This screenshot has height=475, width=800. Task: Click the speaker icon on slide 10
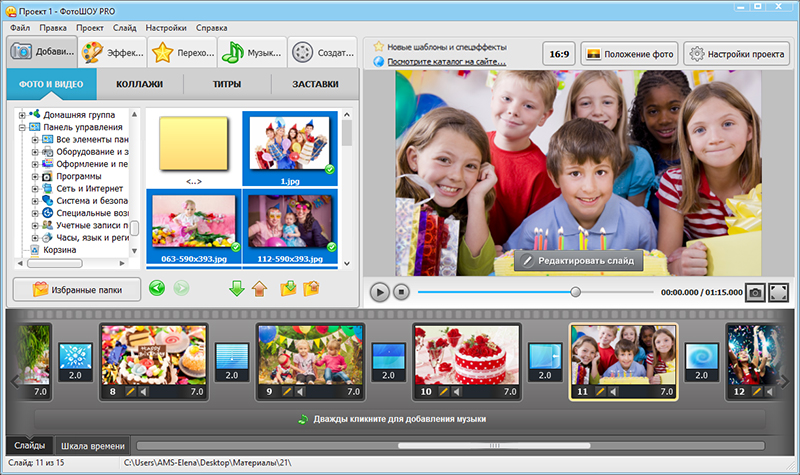pyautogui.click(x=457, y=391)
